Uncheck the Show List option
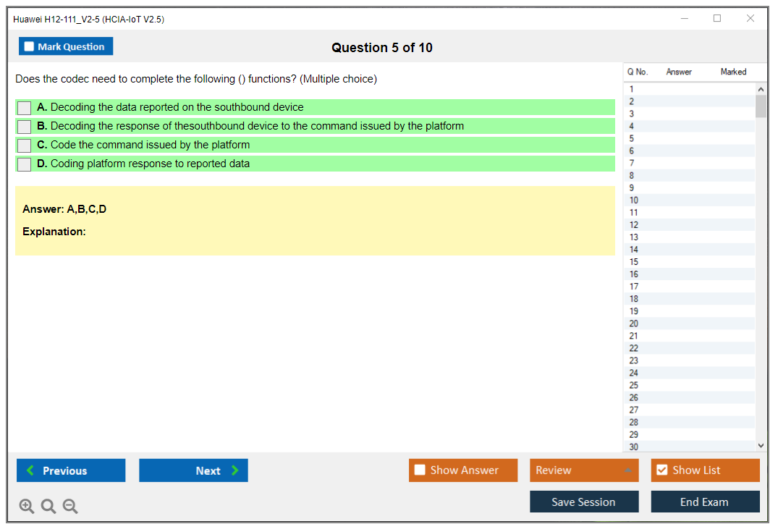 [x=661, y=470]
